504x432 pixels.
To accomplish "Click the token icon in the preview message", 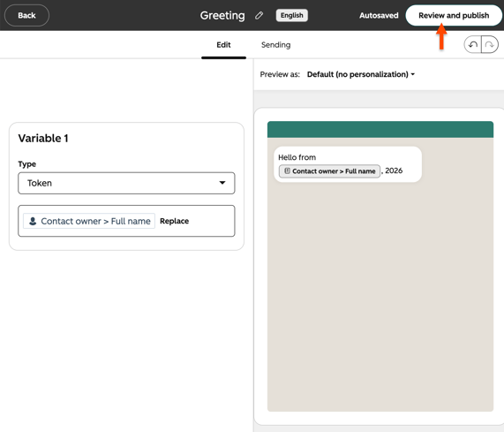I will pyautogui.click(x=287, y=171).
